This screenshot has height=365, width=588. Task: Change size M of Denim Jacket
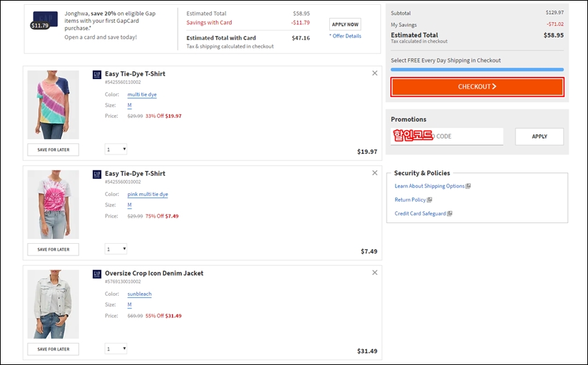(x=129, y=305)
